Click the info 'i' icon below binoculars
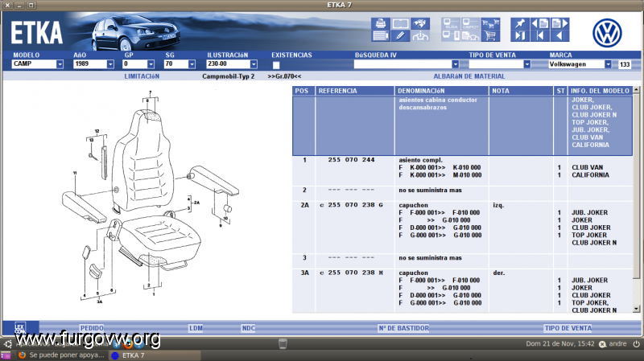The height and width of the screenshot is (361, 644). 419,35
